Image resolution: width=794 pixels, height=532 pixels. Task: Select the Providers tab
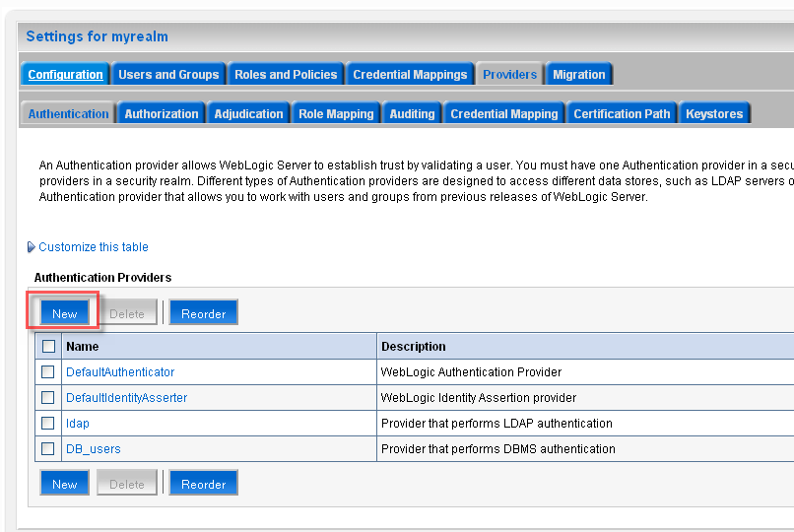(x=509, y=75)
